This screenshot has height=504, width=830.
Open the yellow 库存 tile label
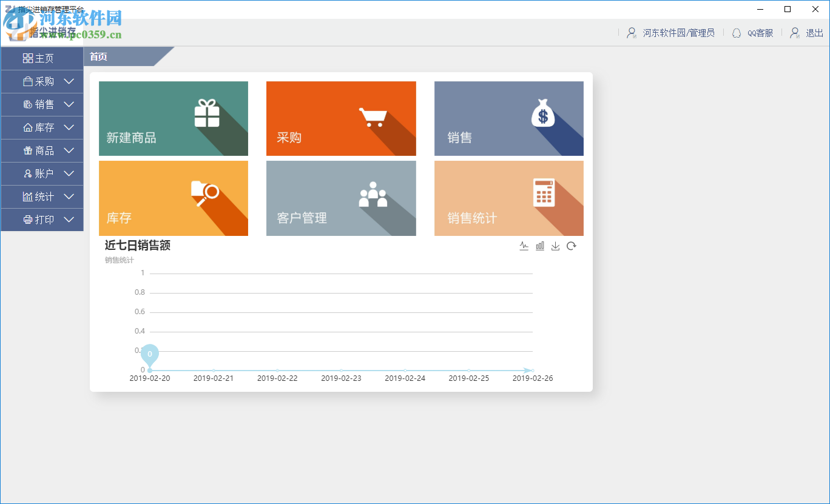click(x=119, y=218)
